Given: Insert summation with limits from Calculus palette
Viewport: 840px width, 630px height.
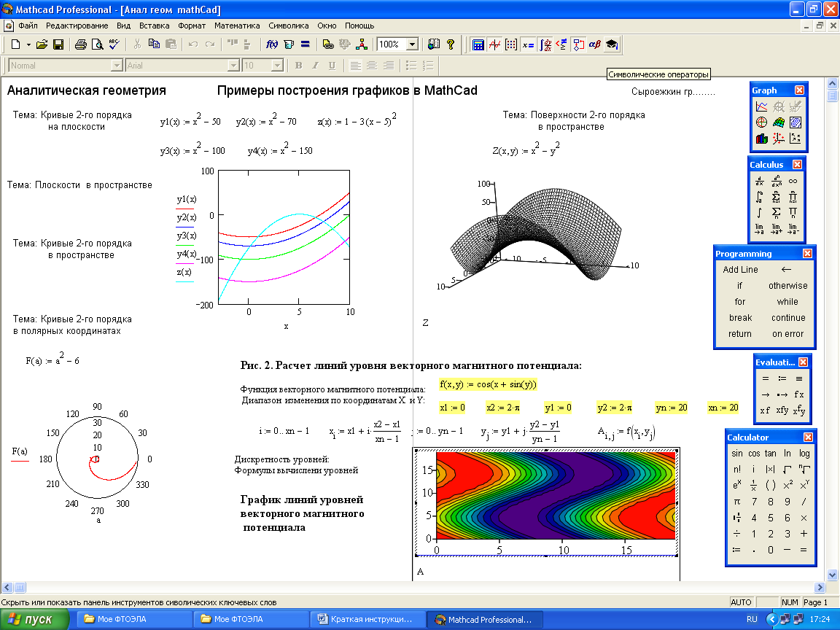Looking at the screenshot, I should tap(776, 197).
